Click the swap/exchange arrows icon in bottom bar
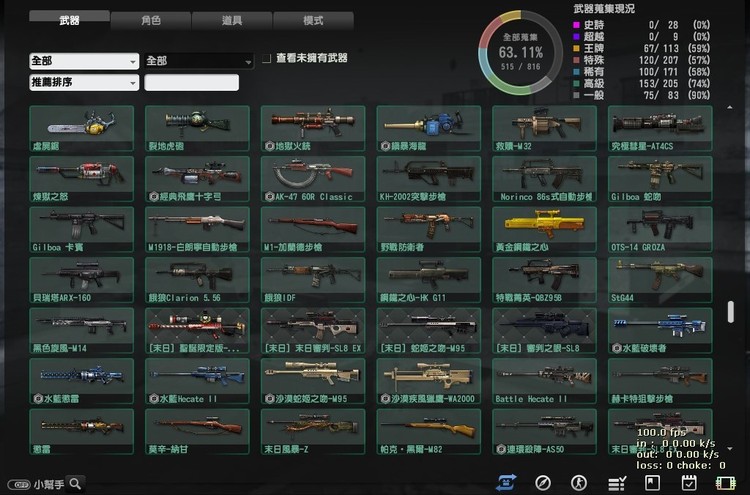Screen dimensions: 750x495 pyautogui.click(x=506, y=483)
